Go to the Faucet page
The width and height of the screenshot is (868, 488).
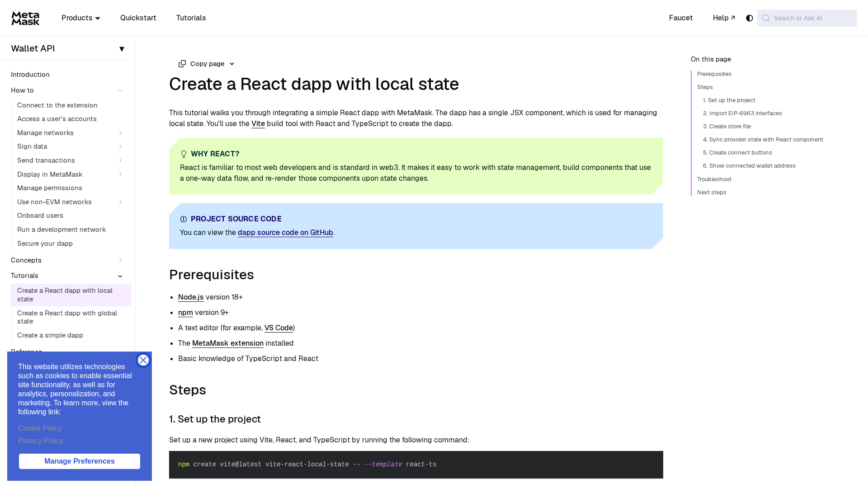pyautogui.click(x=681, y=18)
